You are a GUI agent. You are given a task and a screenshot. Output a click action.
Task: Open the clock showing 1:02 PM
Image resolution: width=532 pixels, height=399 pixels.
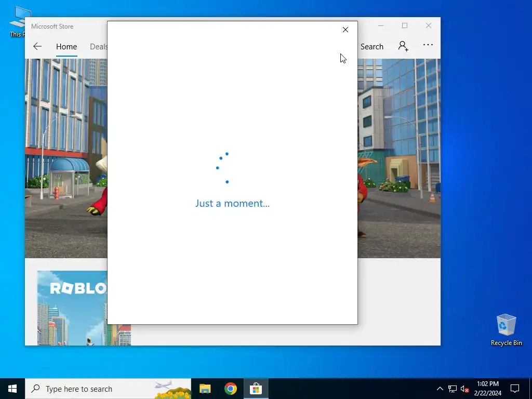(487, 389)
